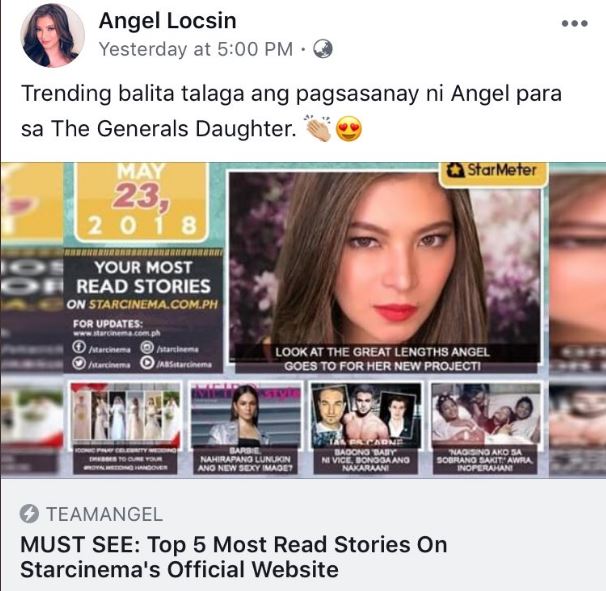Viewport: 606px width, 591px height.
Task: Click the Barbie new sexy image thumbnail
Action: [x=245, y=428]
